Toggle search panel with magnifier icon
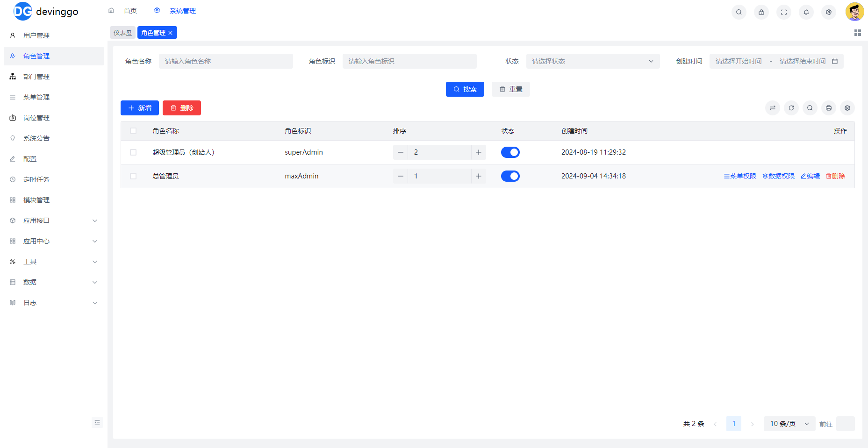This screenshot has width=868, height=448. (810, 108)
